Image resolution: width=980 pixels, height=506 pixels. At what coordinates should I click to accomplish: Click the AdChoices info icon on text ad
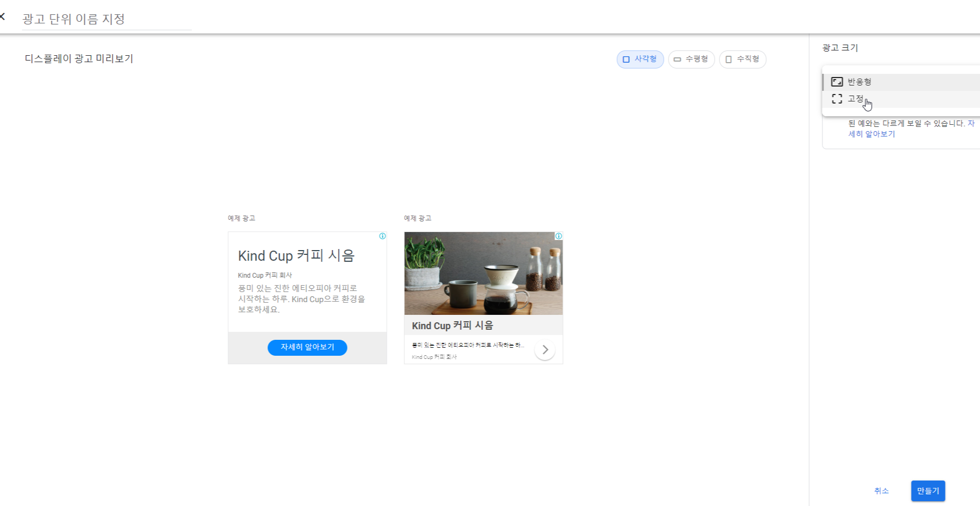pos(383,236)
